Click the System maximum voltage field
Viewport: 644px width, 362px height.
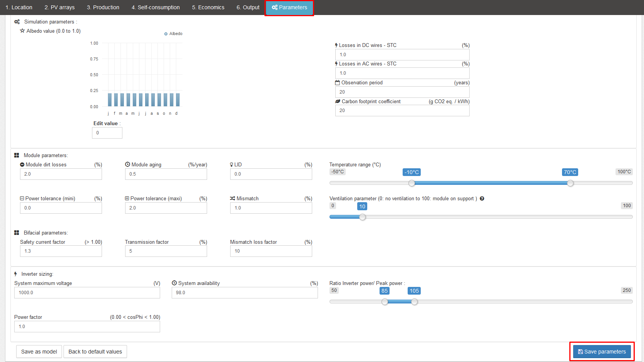87,293
